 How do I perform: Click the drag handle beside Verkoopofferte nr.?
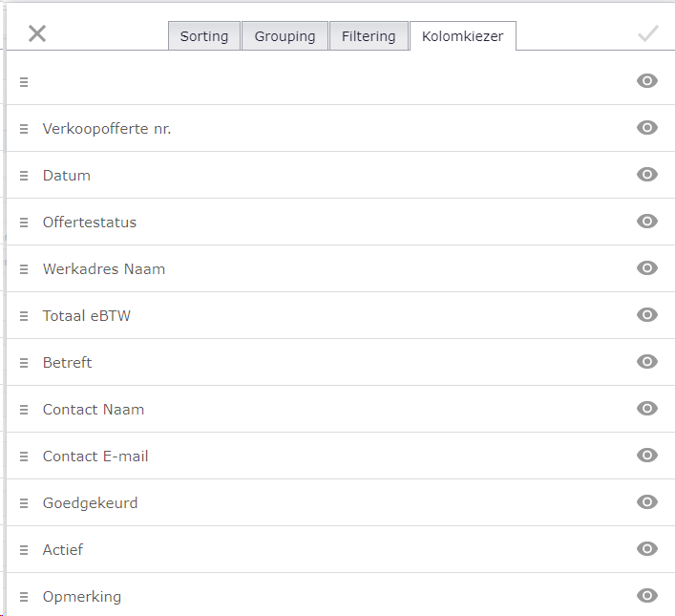point(24,129)
